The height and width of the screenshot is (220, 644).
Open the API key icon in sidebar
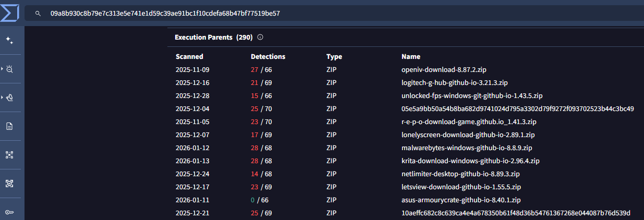click(x=9, y=212)
